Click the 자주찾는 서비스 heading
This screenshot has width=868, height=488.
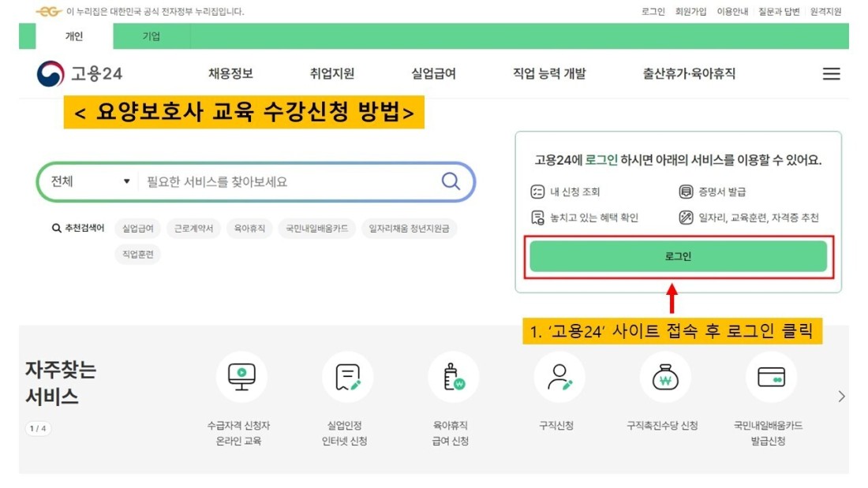click(60, 383)
